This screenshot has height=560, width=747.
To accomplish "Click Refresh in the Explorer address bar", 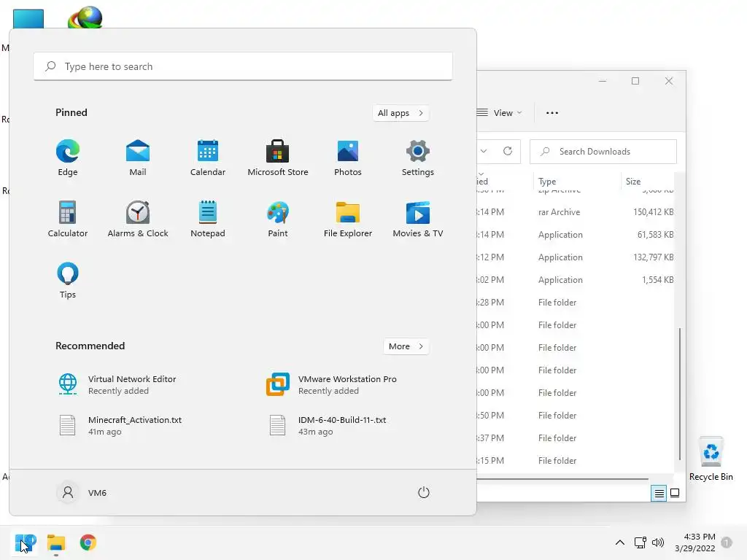I will [x=508, y=152].
